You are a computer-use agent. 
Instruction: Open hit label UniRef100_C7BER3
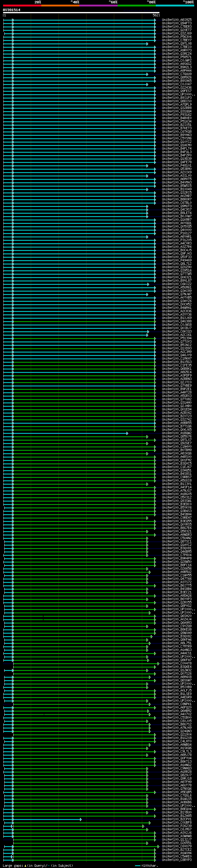pos(177,26)
